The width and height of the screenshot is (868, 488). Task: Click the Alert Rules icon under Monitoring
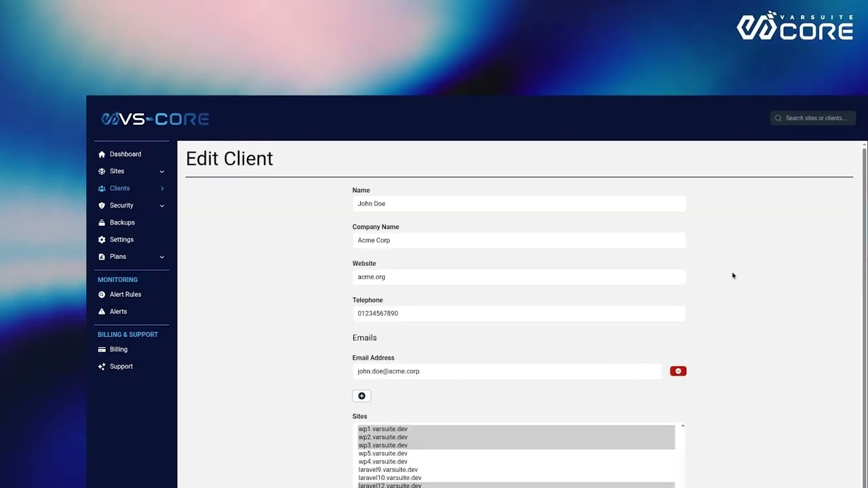[x=102, y=294]
